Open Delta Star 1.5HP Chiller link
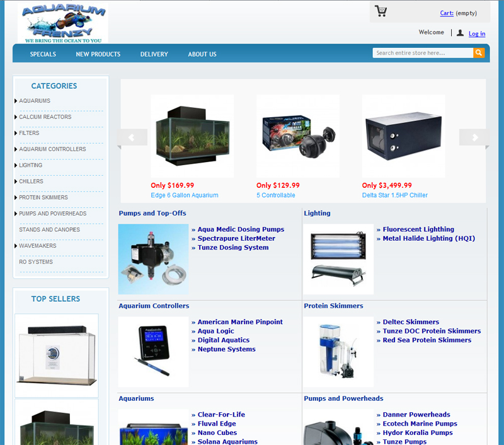This screenshot has width=504, height=445. 395,195
